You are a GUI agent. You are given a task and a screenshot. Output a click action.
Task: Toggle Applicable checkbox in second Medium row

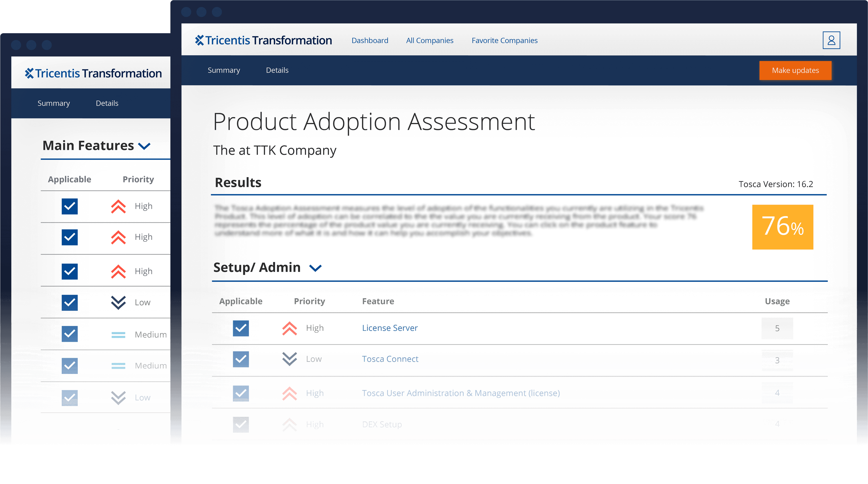point(70,366)
